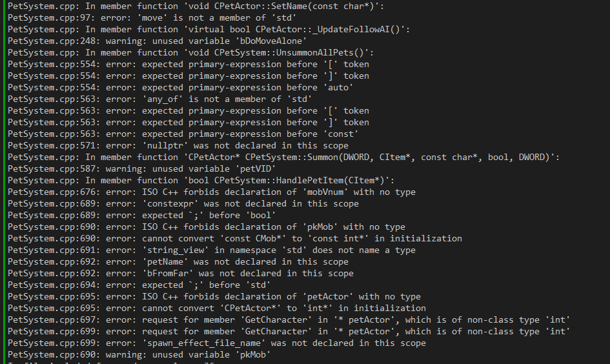Image resolution: width=610 pixels, height=364 pixels.
Task: Select the 'bFromFar' was not declared error
Action: coord(180,273)
